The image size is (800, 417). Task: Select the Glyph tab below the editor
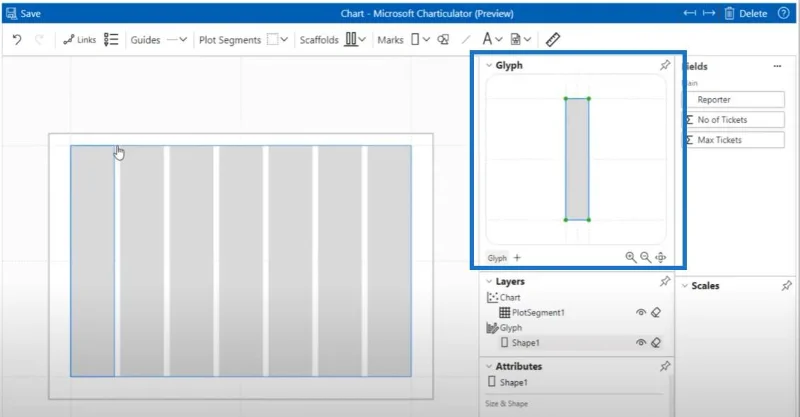click(497, 258)
